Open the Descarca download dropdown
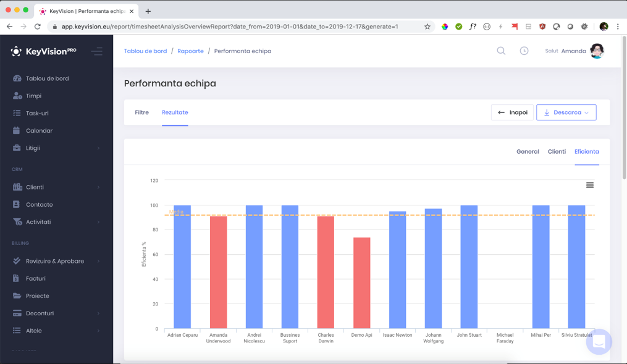The width and height of the screenshot is (627, 364). tap(566, 112)
